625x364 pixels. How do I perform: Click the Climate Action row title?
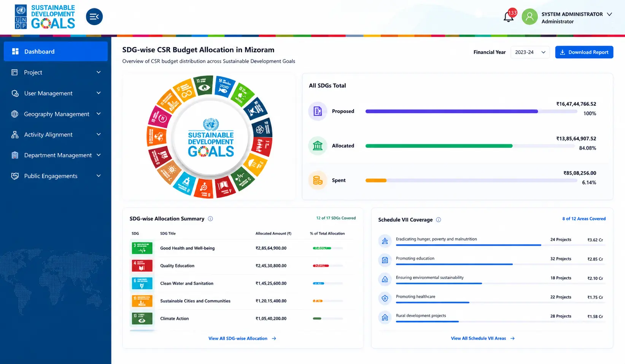point(174,318)
